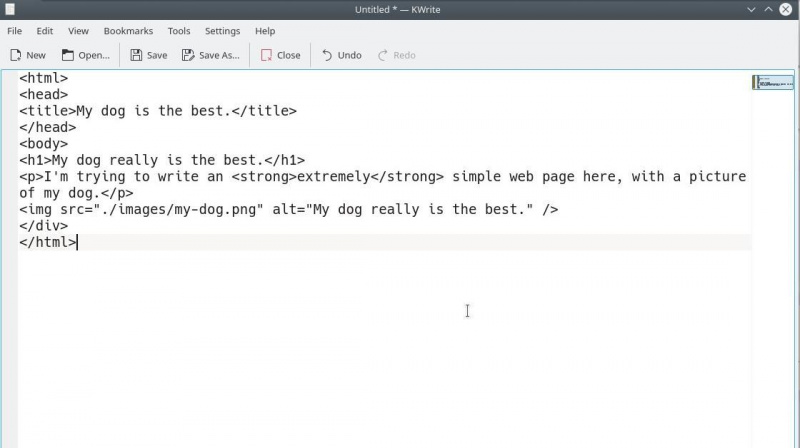Click the 'of my dog.</p>' wrapped line
Screen dimensions: 800x448
coord(76,193)
